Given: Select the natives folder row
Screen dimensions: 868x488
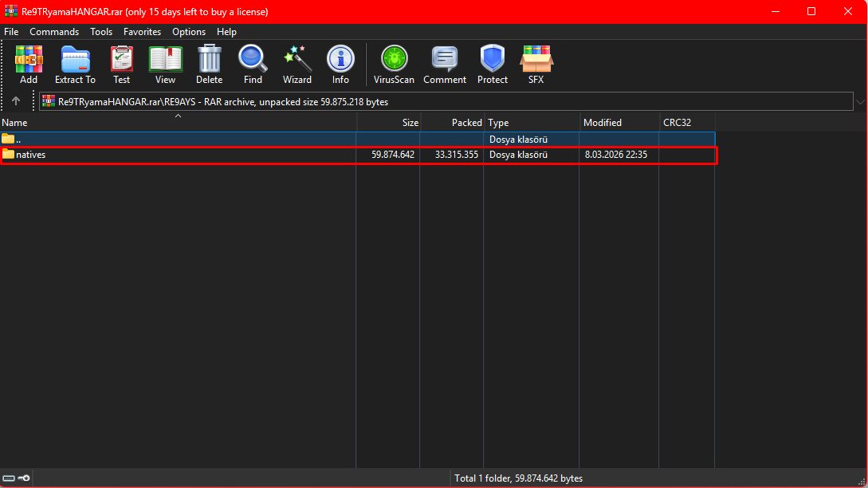Looking at the screenshot, I should pyautogui.click(x=358, y=155).
